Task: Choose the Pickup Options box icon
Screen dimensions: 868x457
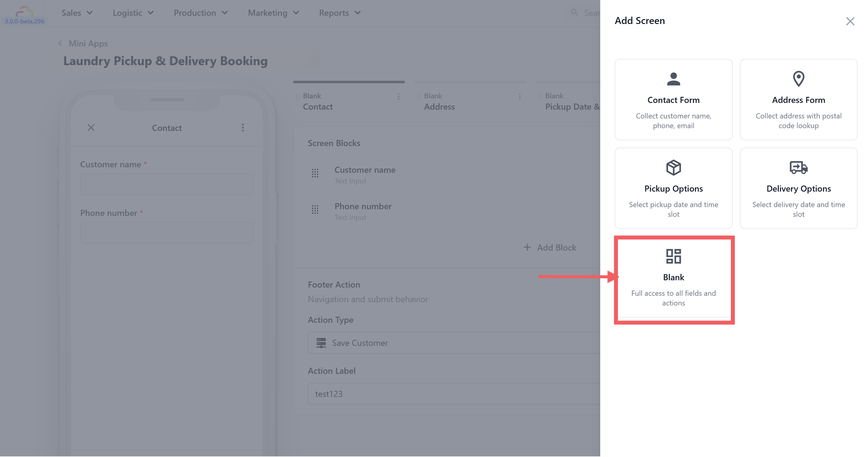Action: 673,168
